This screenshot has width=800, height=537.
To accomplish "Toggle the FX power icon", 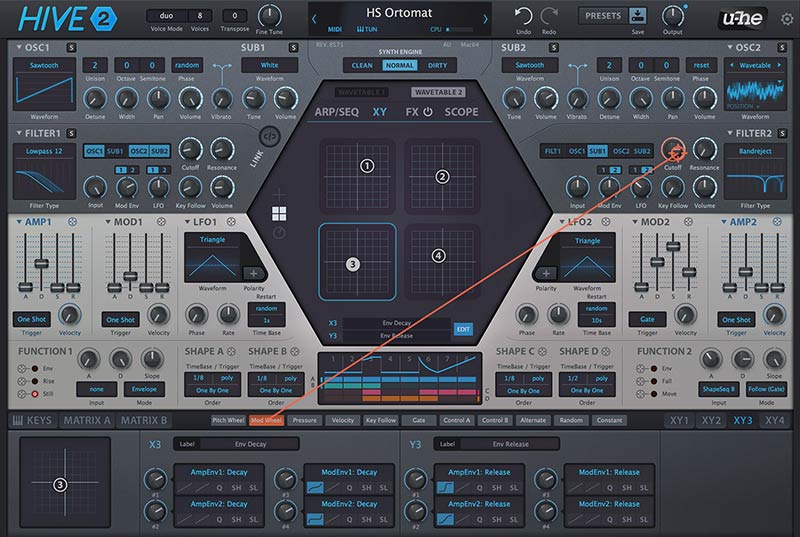I will point(428,112).
